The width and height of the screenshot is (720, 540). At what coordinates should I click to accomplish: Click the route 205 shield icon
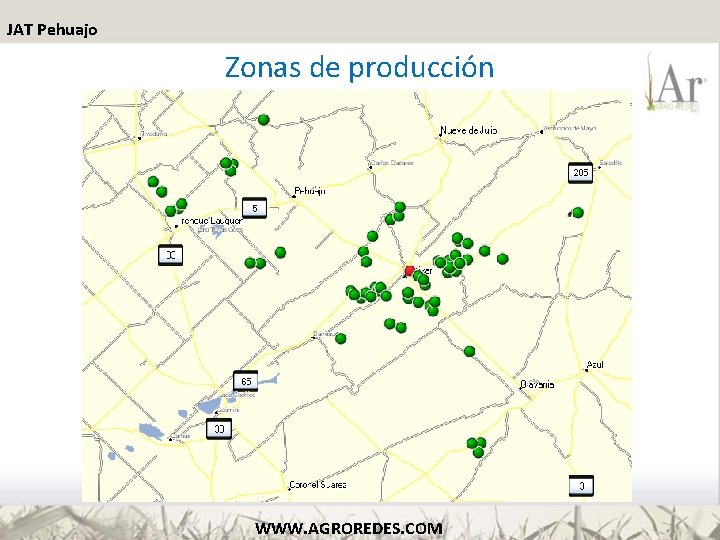[580, 173]
